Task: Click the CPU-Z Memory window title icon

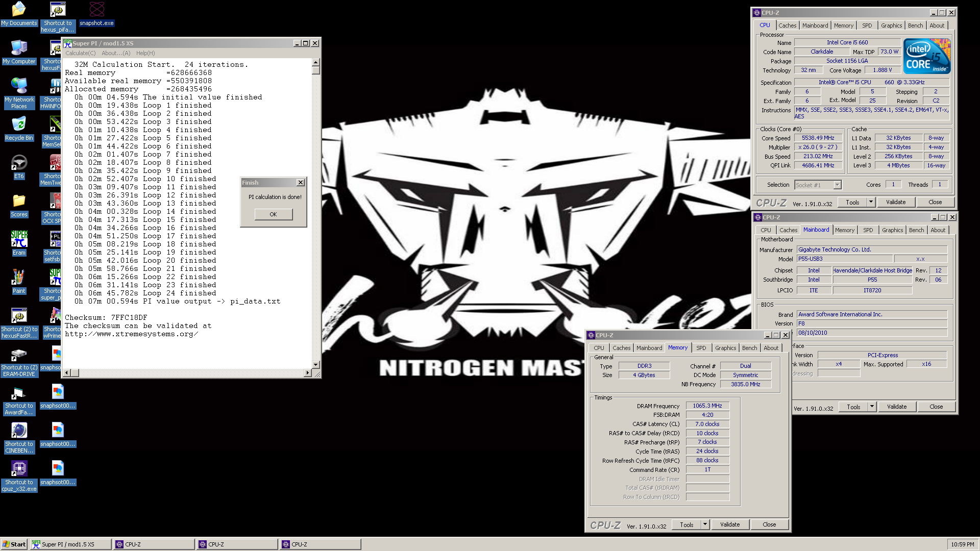Action: click(x=591, y=335)
